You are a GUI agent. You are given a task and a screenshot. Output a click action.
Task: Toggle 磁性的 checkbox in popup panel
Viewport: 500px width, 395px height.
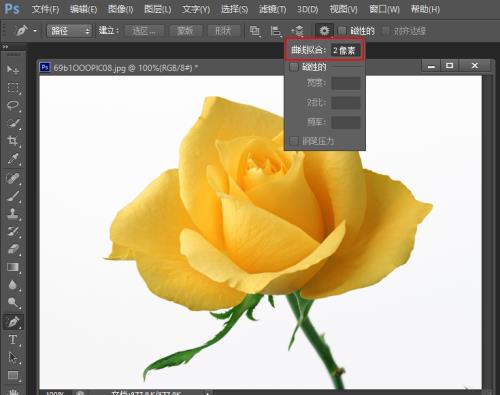[x=294, y=67]
